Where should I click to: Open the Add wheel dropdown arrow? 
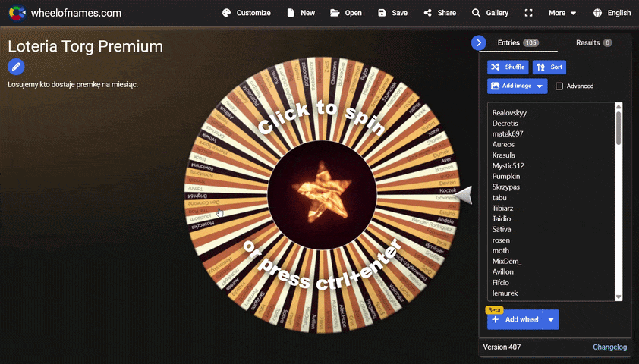coord(551,320)
